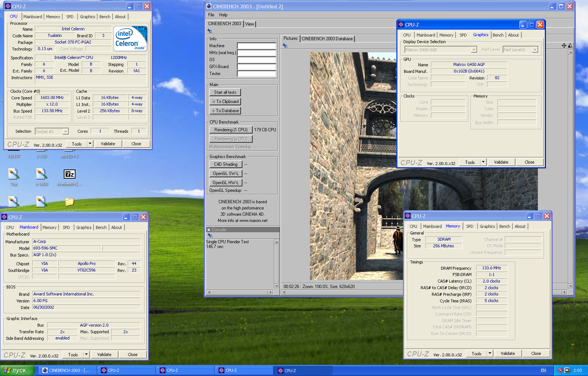
Task: Open the EN language indicator
Action: (543, 370)
